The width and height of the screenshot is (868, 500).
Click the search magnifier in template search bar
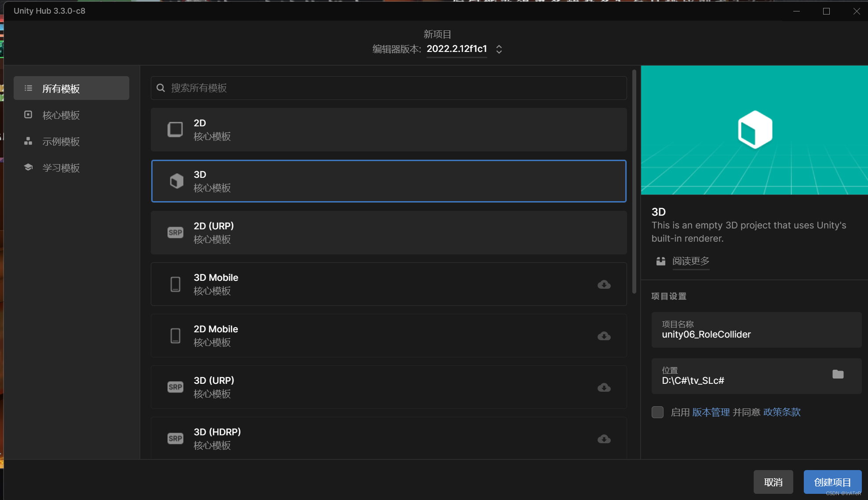coord(160,88)
